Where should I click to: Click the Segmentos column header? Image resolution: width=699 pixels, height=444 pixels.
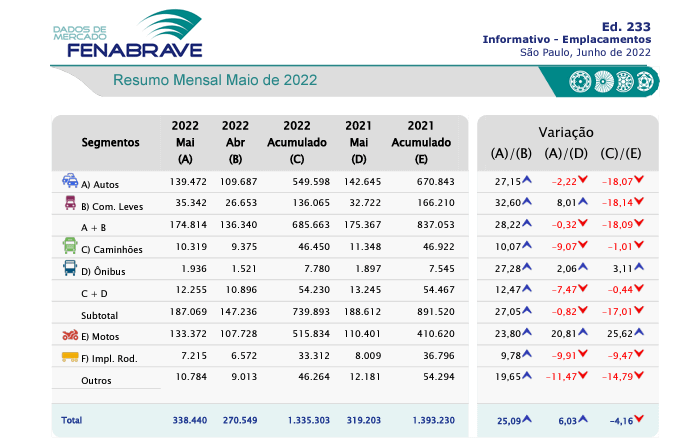[110, 142]
